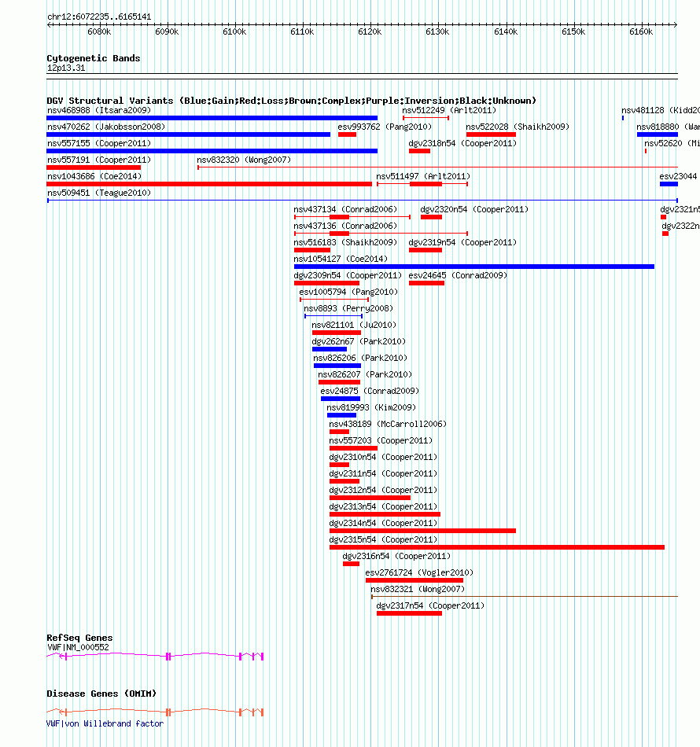Click the DGV Structural Variants track title

point(291,101)
